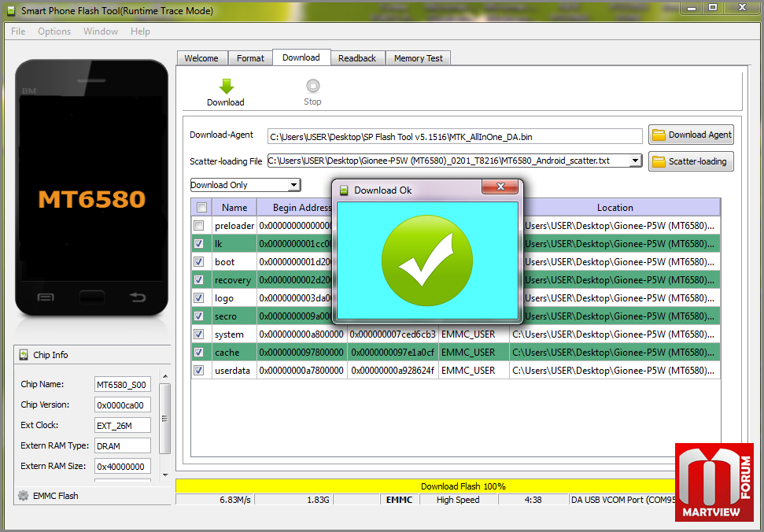Click the Download Flash 100% progress bar
This screenshot has height=532, width=764.
pyautogui.click(x=463, y=486)
